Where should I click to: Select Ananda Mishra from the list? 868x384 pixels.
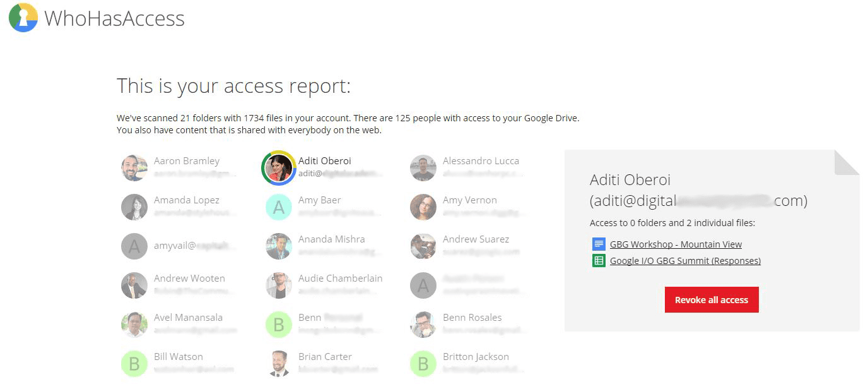click(331, 239)
